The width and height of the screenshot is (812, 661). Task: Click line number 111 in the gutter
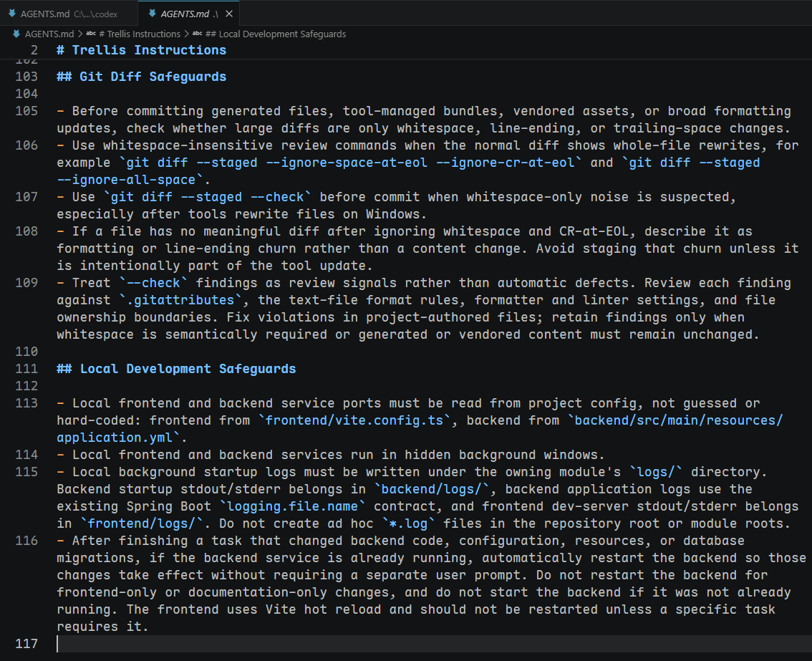point(26,369)
